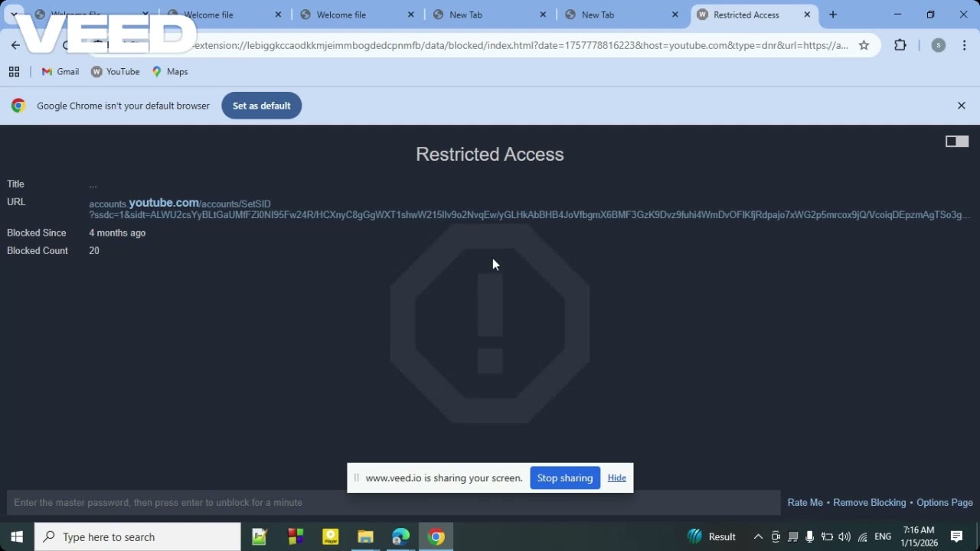
Task: Open the YouTube bookmark
Action: click(116, 72)
